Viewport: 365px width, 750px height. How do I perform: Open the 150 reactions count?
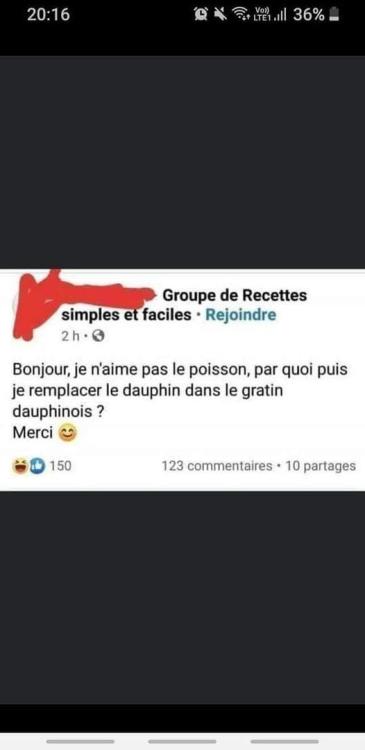pyautogui.click(x=61, y=465)
